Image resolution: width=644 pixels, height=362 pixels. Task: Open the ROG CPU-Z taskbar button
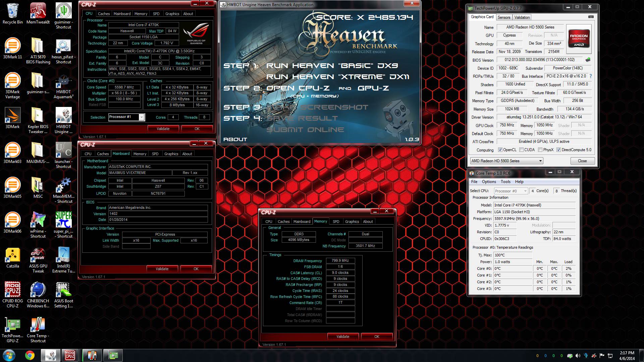[x=70, y=355]
